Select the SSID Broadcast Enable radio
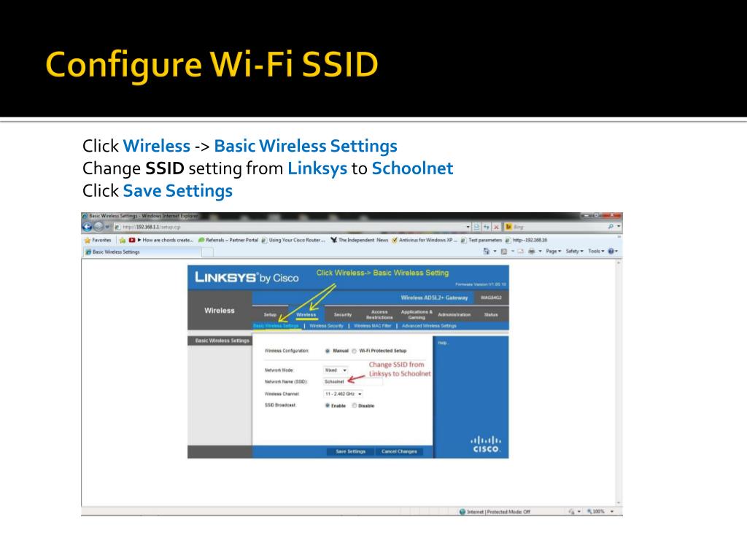Screen dimensions: 747x560 click(328, 405)
